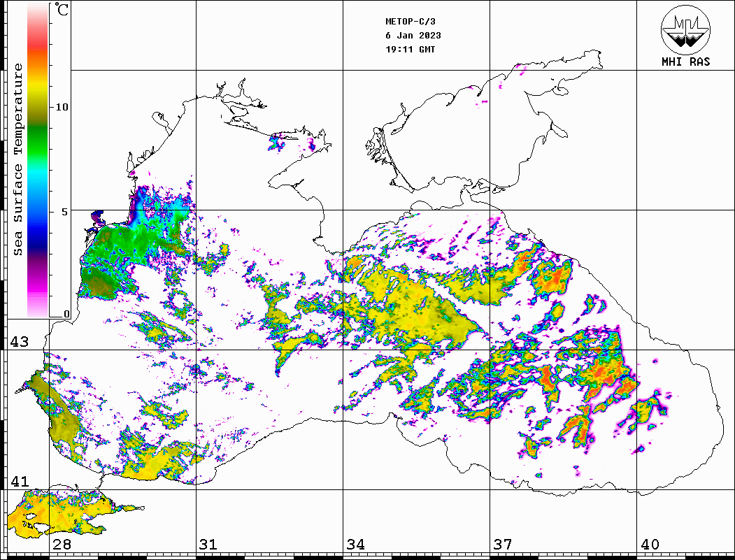The image size is (735, 560).
Task: Click the '19:11 GMT' time text
Action: pyautogui.click(x=410, y=49)
